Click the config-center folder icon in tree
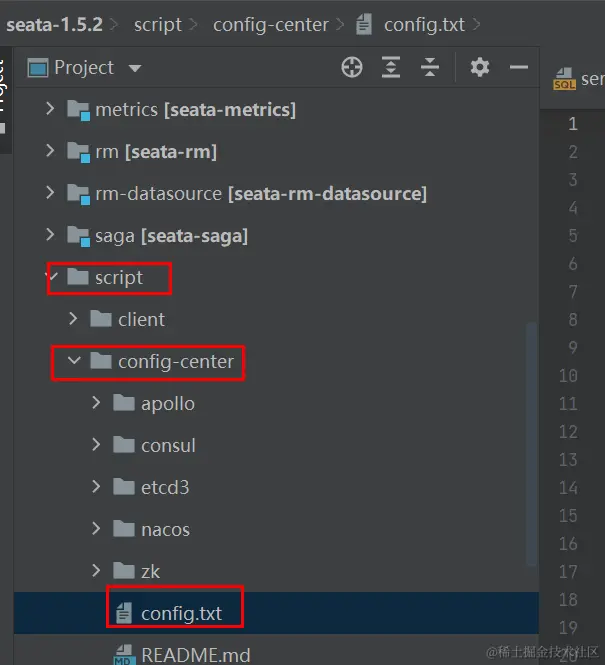This screenshot has width=605, height=665. tap(101, 361)
